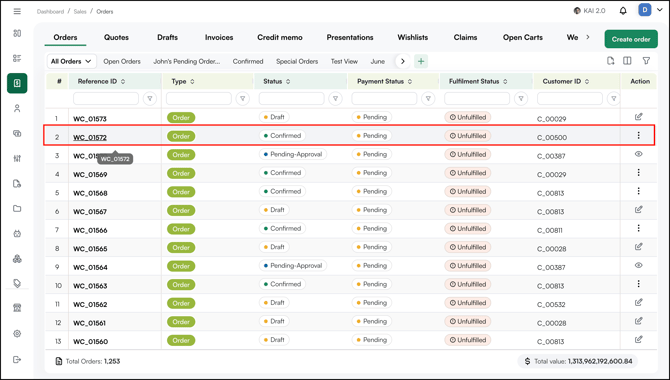This screenshot has width=670, height=380.
Task: Switch to the Quotes tab
Action: coord(116,37)
